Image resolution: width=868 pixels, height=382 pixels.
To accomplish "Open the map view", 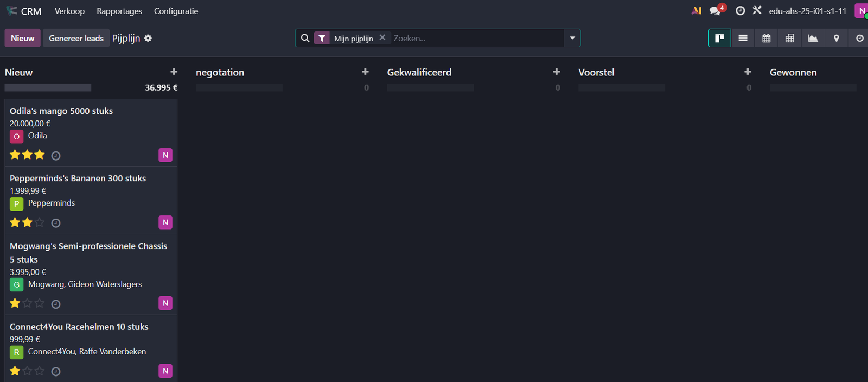I will click(x=836, y=38).
